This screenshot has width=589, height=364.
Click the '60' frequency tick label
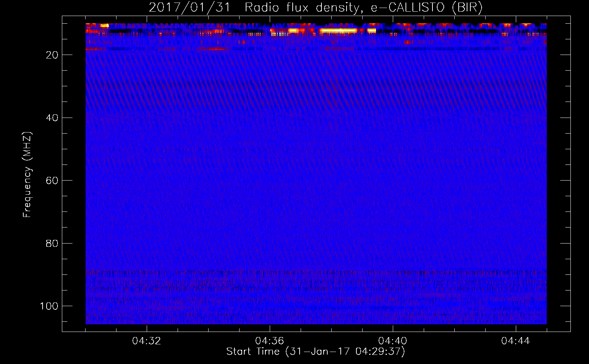click(52, 181)
